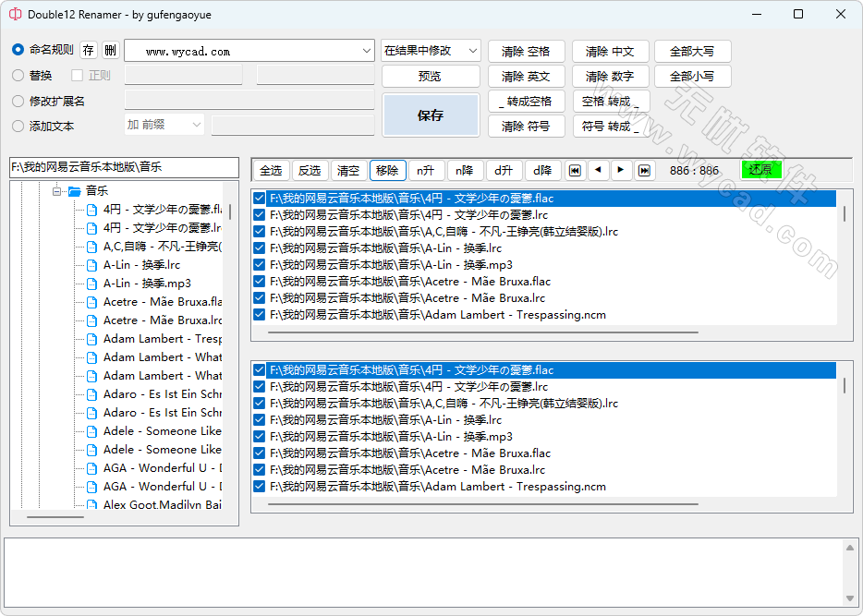
Task: Click the 清空 toolbar item
Action: [348, 170]
